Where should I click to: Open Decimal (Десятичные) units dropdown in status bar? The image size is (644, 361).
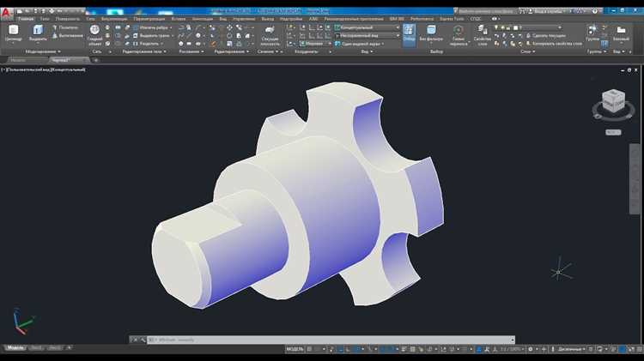571,349
